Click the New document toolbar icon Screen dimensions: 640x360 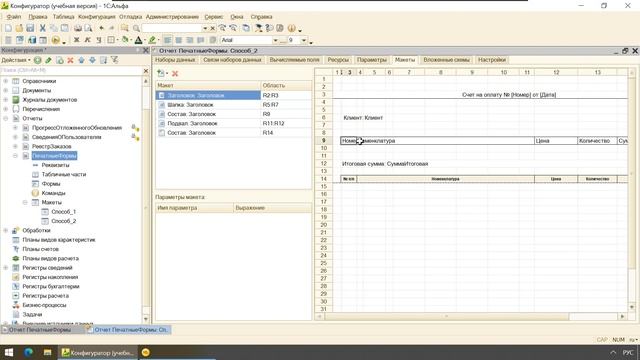coord(8,28)
